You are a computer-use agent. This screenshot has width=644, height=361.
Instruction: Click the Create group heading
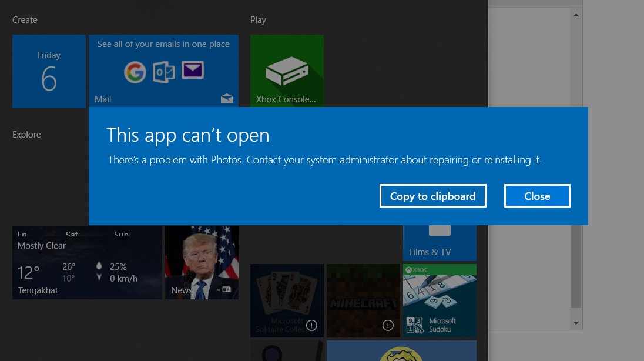click(x=25, y=20)
